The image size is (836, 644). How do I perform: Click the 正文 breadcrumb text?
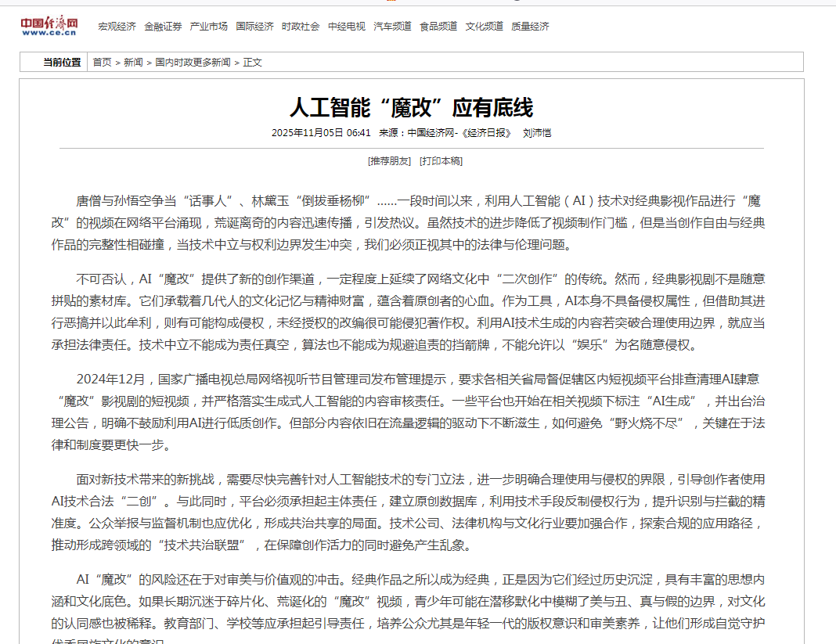click(x=252, y=63)
